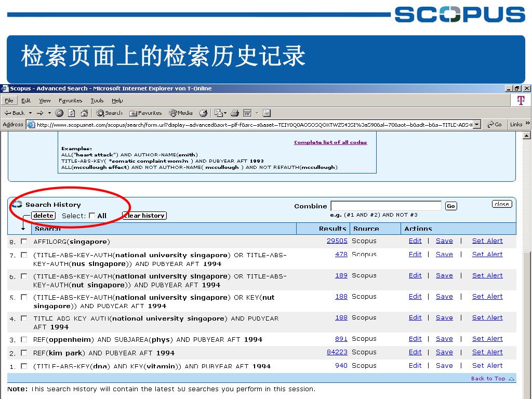532x399 pixels.
Task: Open the Search toolbar button
Action: (109, 113)
